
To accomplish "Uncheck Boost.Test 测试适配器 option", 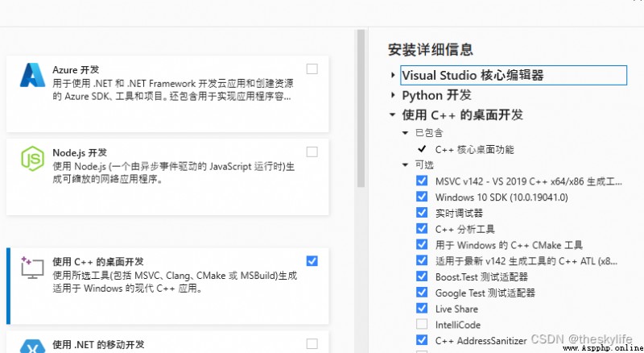I will tap(422, 276).
